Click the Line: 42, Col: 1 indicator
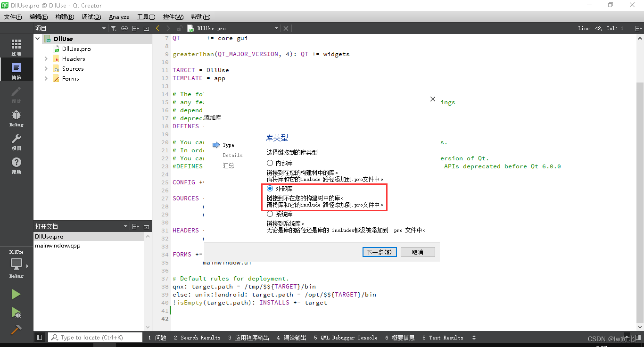This screenshot has width=644, height=347. point(601,28)
